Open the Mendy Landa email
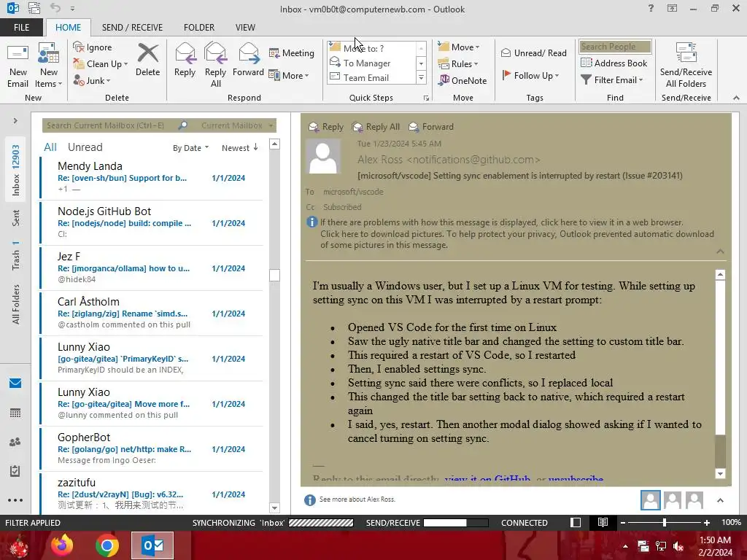The height and width of the screenshot is (560, 747). click(x=152, y=178)
